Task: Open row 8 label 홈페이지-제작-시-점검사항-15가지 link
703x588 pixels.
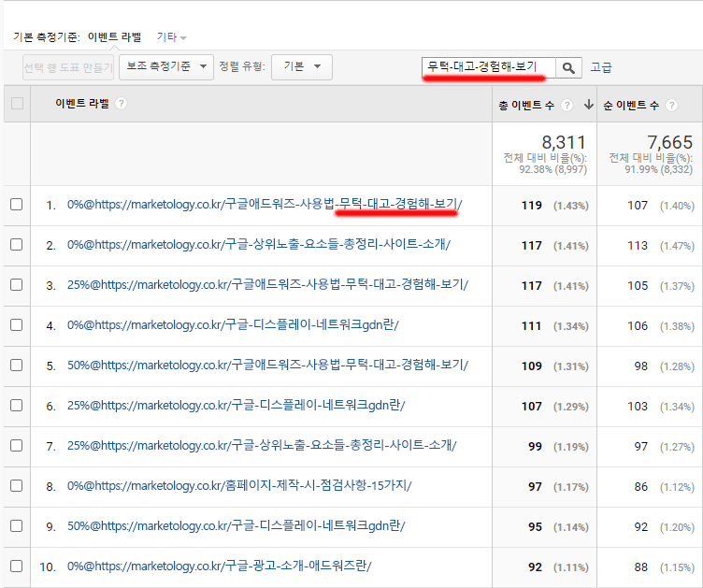Action: [x=239, y=486]
